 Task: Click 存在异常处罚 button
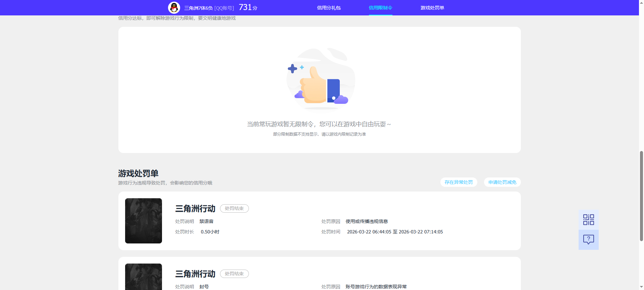459,182
